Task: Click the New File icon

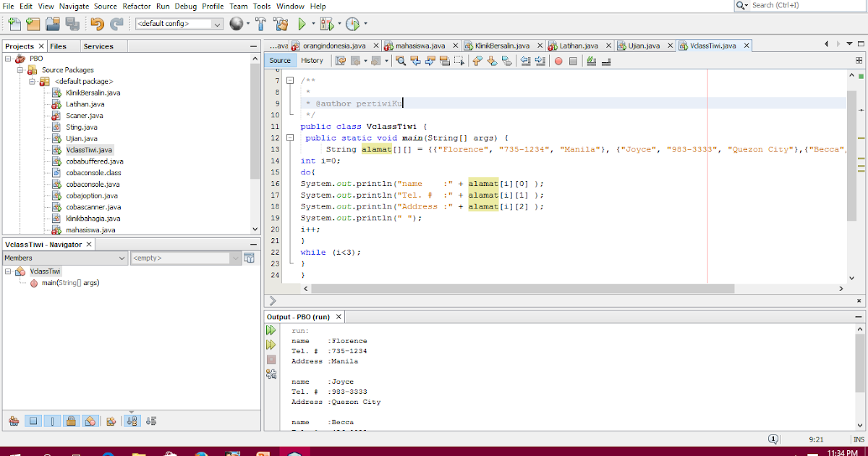Action: point(14,24)
